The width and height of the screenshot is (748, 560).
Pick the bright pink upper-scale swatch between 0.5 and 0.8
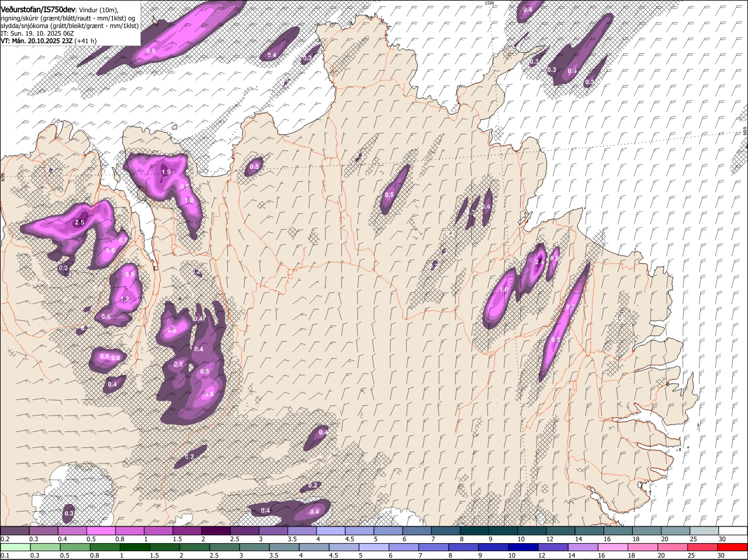click(x=101, y=530)
